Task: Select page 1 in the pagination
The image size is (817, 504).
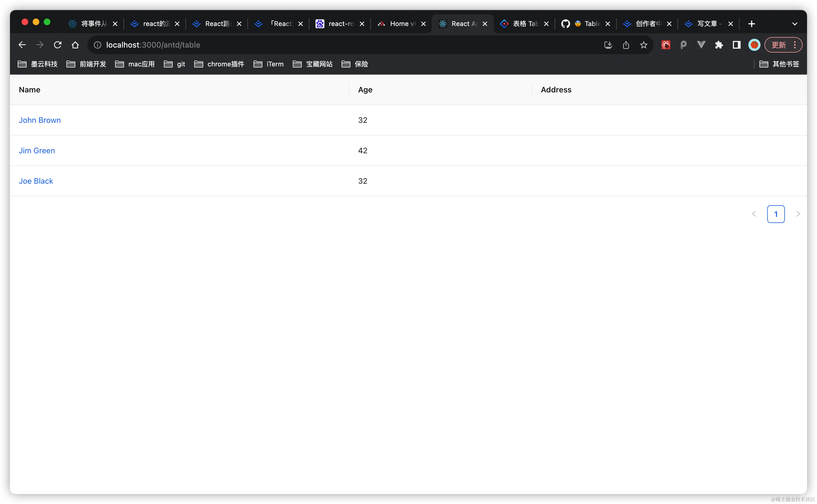Action: click(776, 214)
